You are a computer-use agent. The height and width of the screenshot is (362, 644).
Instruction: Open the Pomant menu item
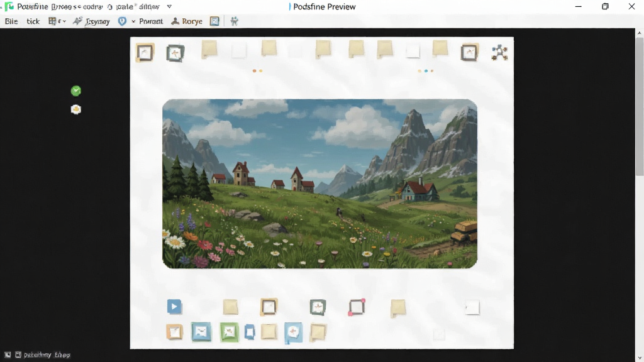tap(151, 21)
